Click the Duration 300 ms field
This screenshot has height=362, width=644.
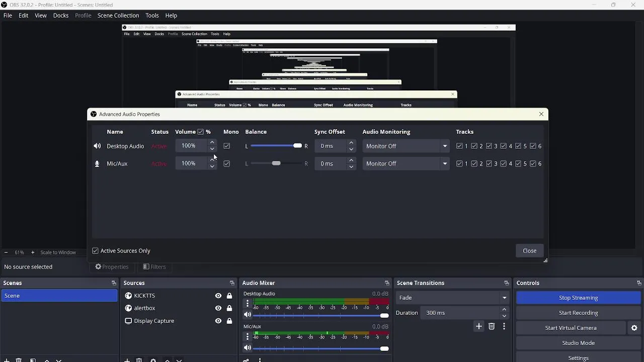pyautogui.click(x=460, y=313)
